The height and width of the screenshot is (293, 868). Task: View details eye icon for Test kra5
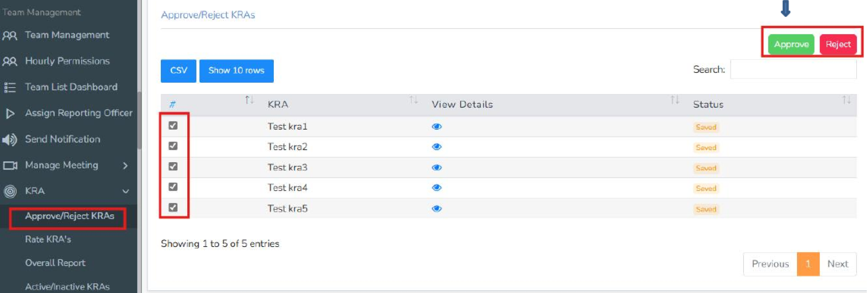pos(437,209)
